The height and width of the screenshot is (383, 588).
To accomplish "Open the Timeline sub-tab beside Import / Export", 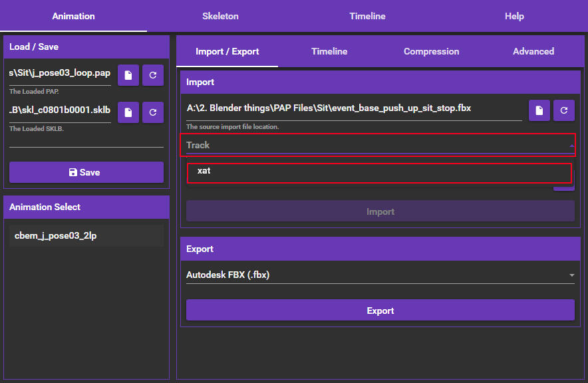I will point(329,51).
